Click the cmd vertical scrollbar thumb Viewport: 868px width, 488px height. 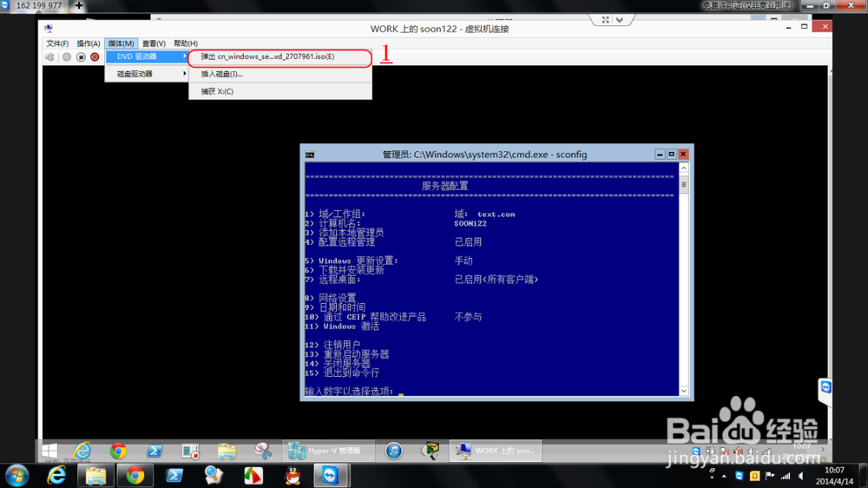click(x=684, y=184)
